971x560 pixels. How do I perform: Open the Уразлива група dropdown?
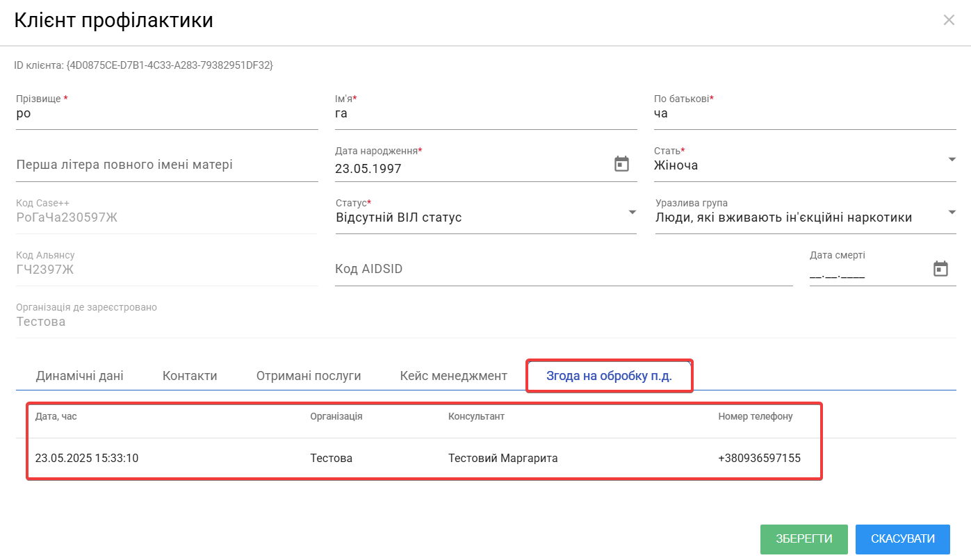tap(951, 212)
